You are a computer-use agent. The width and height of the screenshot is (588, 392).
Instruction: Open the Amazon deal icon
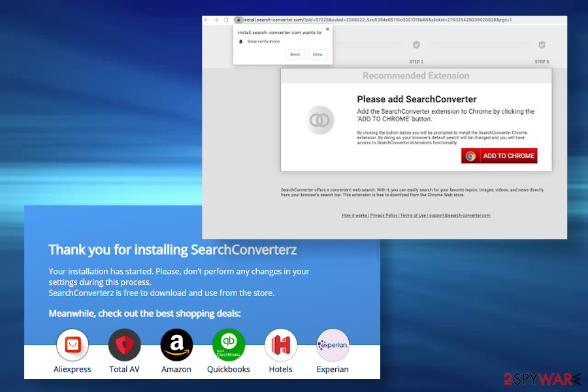176,345
